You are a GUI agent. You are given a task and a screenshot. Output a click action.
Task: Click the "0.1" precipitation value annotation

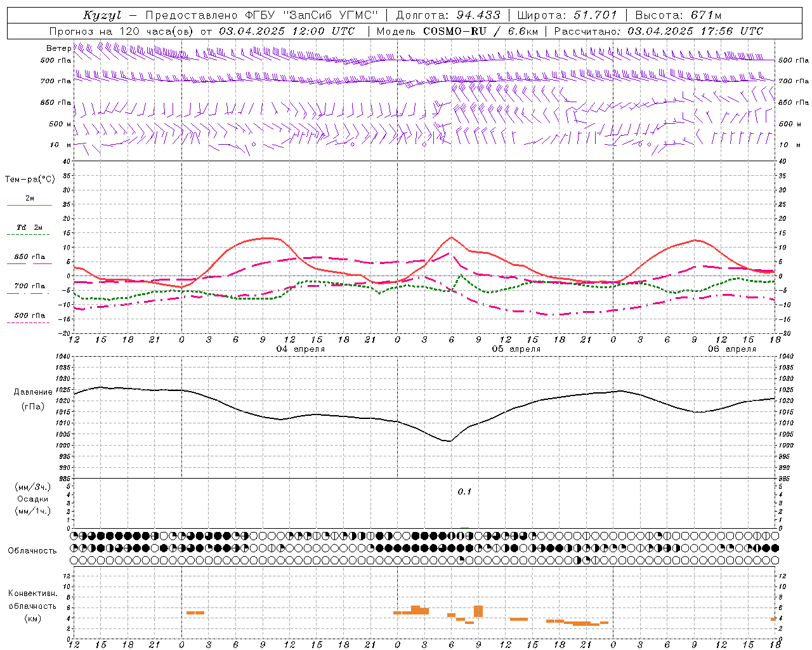[465, 492]
